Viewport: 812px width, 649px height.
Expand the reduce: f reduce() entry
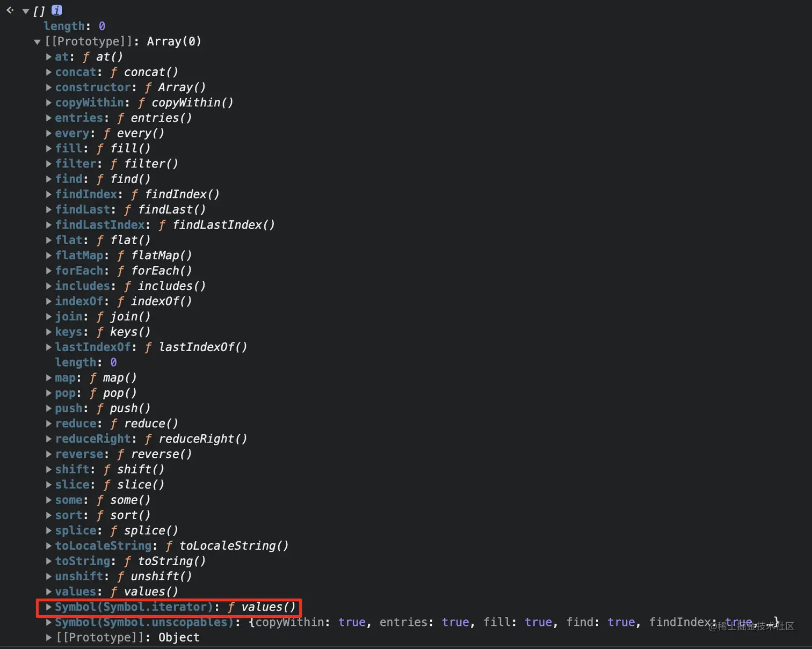pyautogui.click(x=49, y=424)
